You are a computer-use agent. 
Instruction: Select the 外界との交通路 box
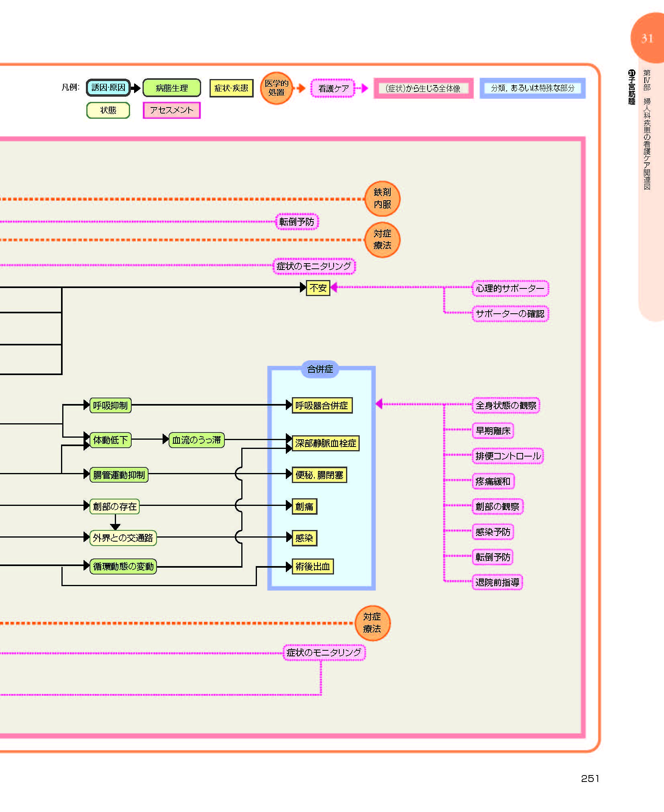[x=123, y=538]
